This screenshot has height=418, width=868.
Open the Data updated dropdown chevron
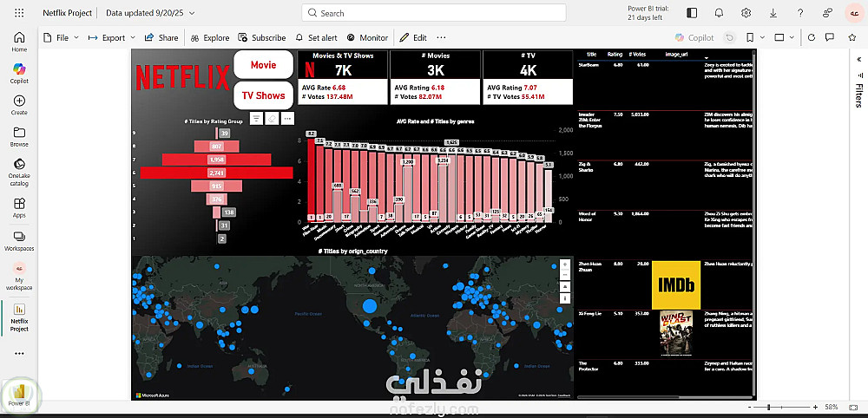(x=192, y=13)
